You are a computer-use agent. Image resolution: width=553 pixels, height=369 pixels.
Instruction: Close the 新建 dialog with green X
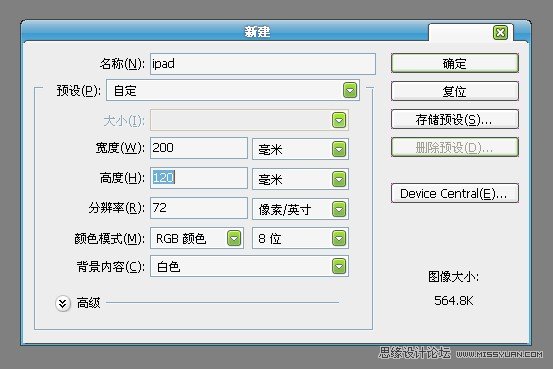500,33
